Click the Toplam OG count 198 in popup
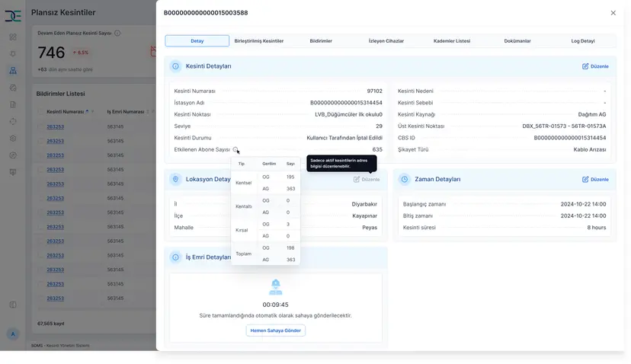The image size is (631, 364). 290,248
